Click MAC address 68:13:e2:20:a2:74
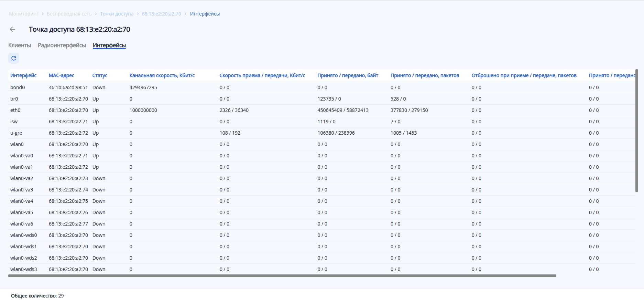 click(x=68, y=190)
